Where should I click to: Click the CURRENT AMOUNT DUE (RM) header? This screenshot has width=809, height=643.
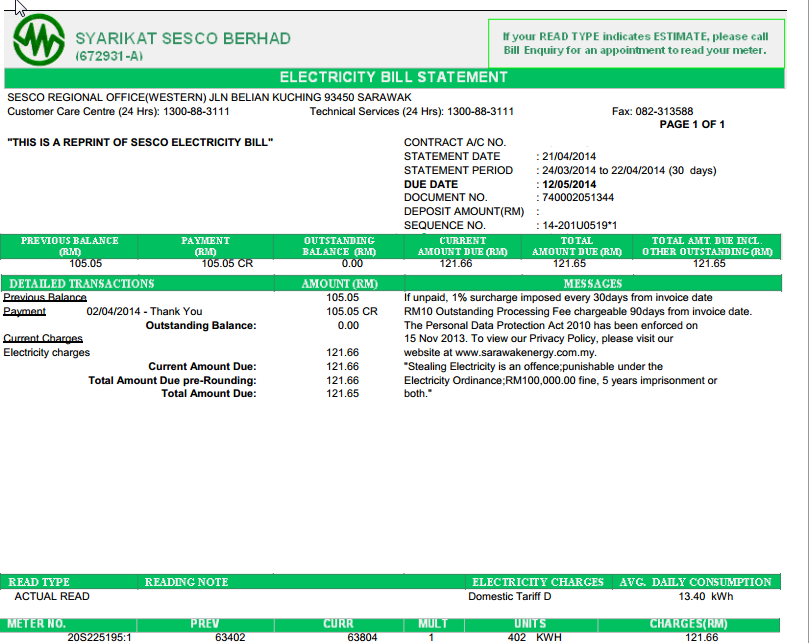[x=462, y=246]
